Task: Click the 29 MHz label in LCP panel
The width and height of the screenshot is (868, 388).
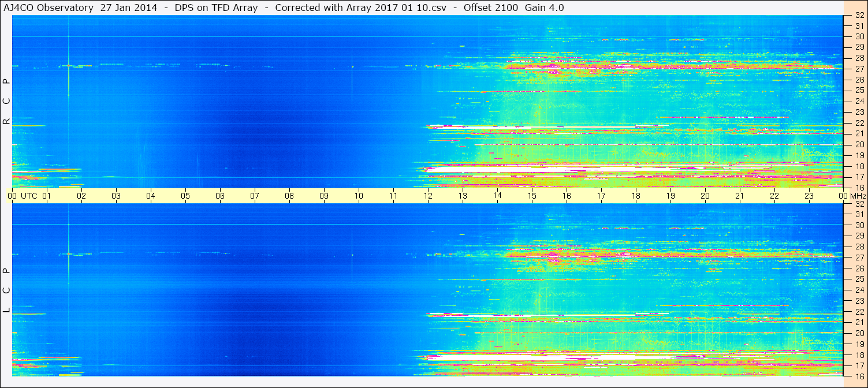Action: pyautogui.click(x=859, y=236)
